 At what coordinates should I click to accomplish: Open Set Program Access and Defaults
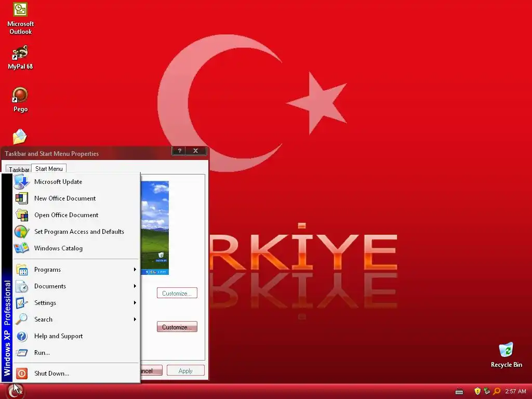(76, 232)
